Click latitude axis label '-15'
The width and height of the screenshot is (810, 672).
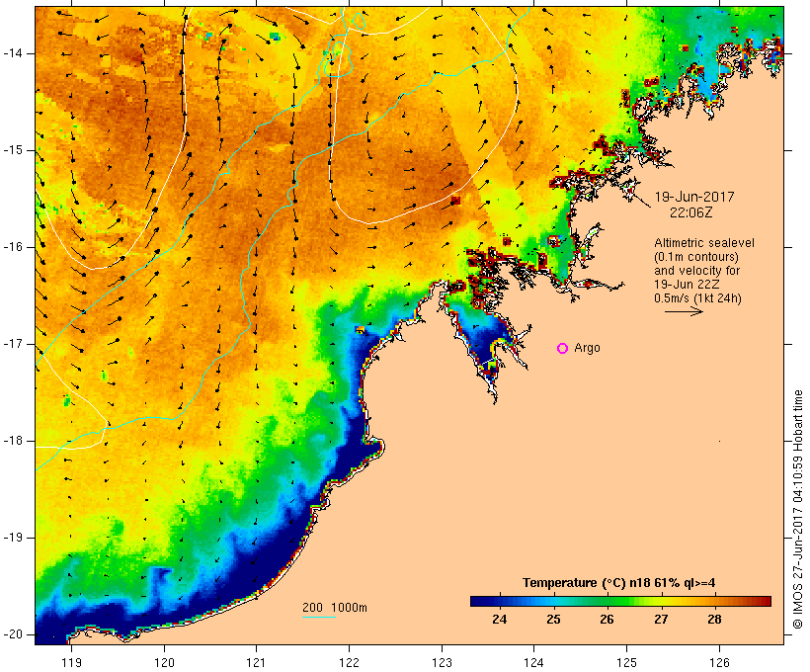pos(12,150)
